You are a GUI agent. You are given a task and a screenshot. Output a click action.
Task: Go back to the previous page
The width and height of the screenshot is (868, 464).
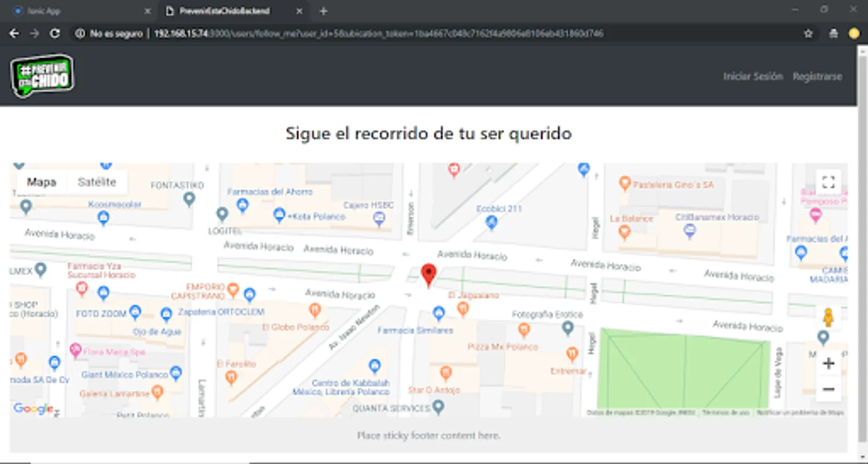pos(14,34)
